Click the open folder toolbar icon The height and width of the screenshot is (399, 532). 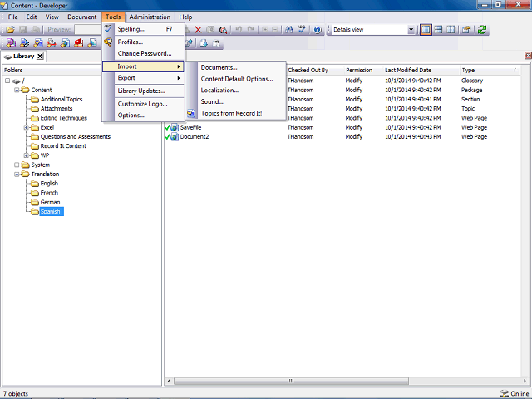[11, 30]
